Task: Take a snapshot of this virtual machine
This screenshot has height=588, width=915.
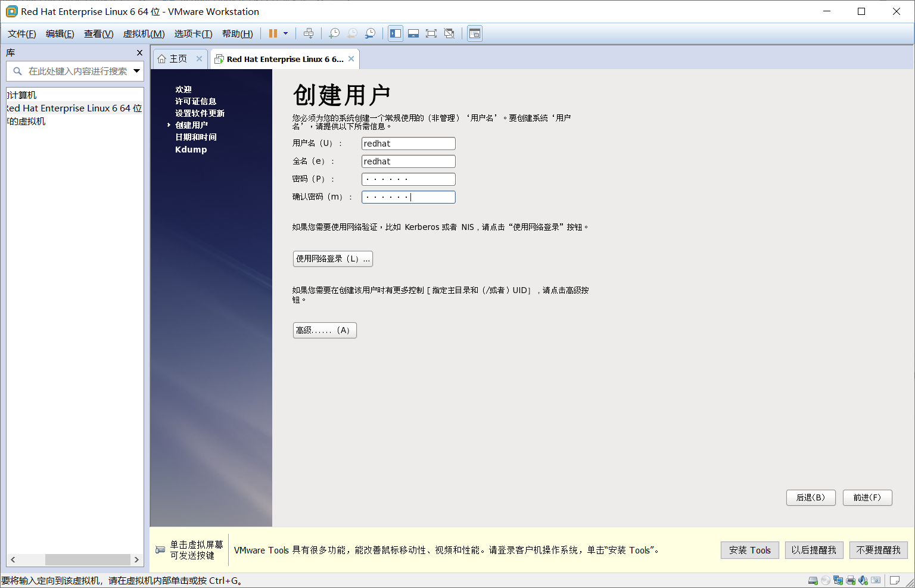Action: point(334,33)
